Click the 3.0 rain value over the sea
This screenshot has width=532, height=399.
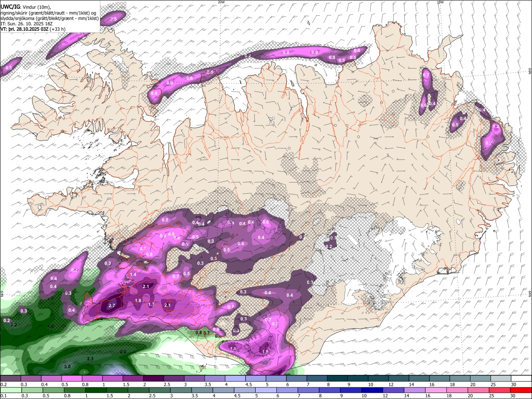click(67, 367)
